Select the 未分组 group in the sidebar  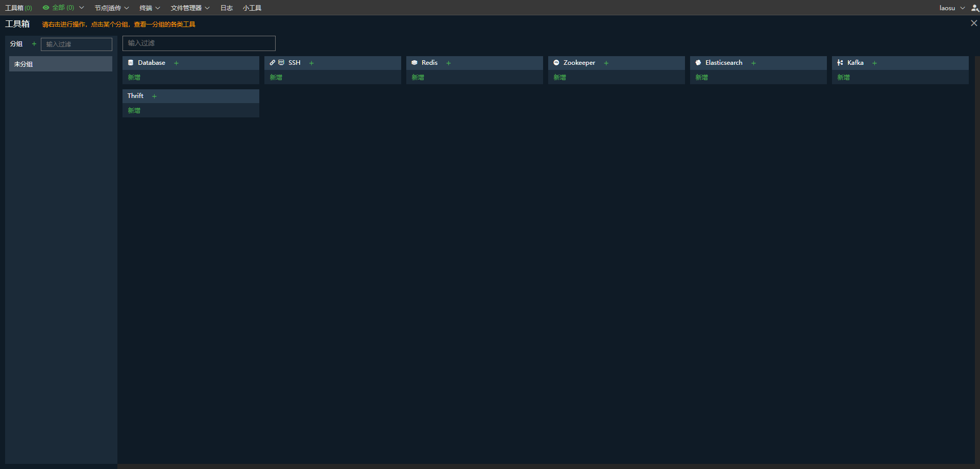click(x=60, y=64)
